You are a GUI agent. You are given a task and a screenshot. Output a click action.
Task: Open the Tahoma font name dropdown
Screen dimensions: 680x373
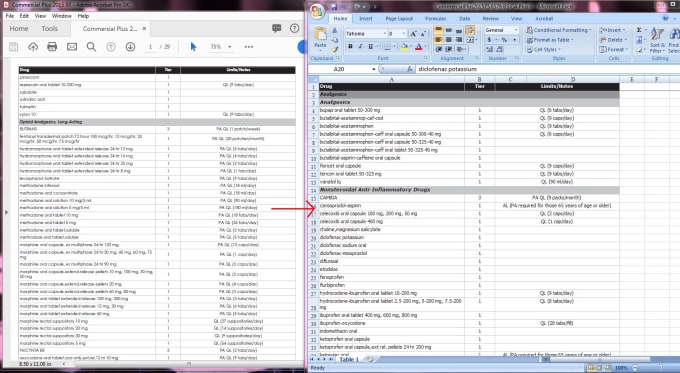click(x=385, y=33)
